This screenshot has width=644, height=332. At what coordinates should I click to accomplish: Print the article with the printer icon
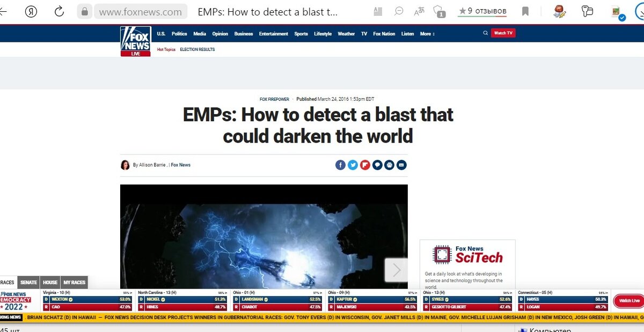390,165
